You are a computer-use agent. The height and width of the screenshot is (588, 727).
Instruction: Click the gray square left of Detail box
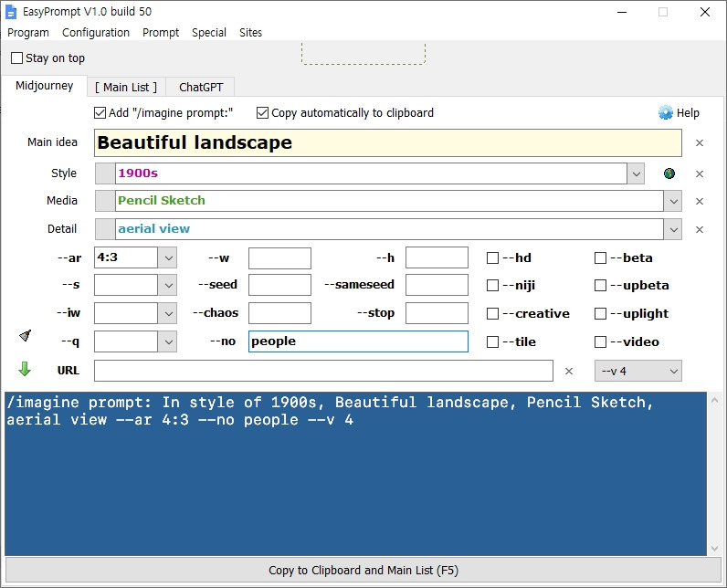pyautogui.click(x=105, y=229)
